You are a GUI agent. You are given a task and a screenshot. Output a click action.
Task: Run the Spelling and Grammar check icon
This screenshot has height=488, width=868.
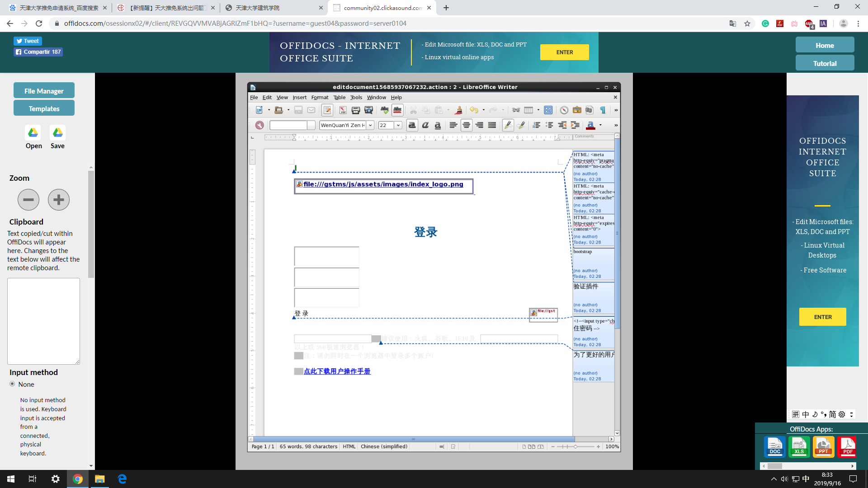[x=384, y=110]
